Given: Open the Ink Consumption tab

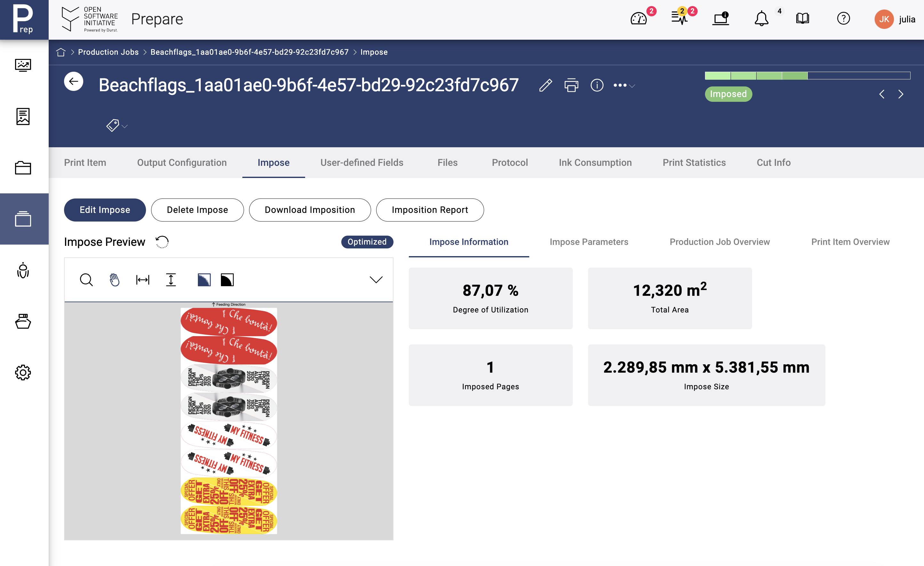Looking at the screenshot, I should click(x=595, y=162).
